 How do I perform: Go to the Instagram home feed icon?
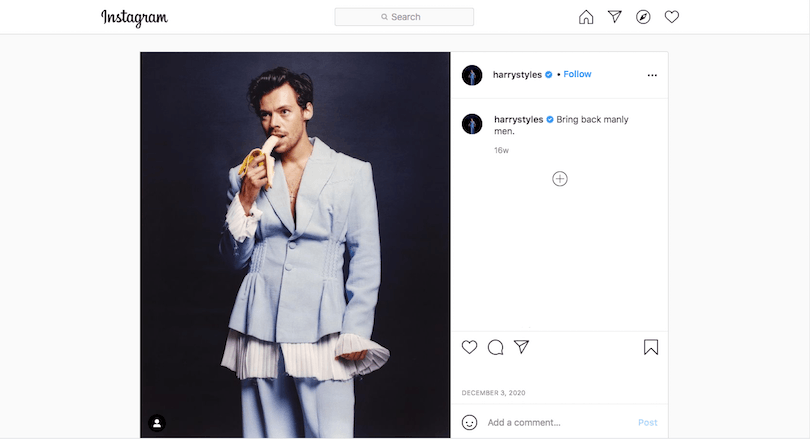pos(586,17)
